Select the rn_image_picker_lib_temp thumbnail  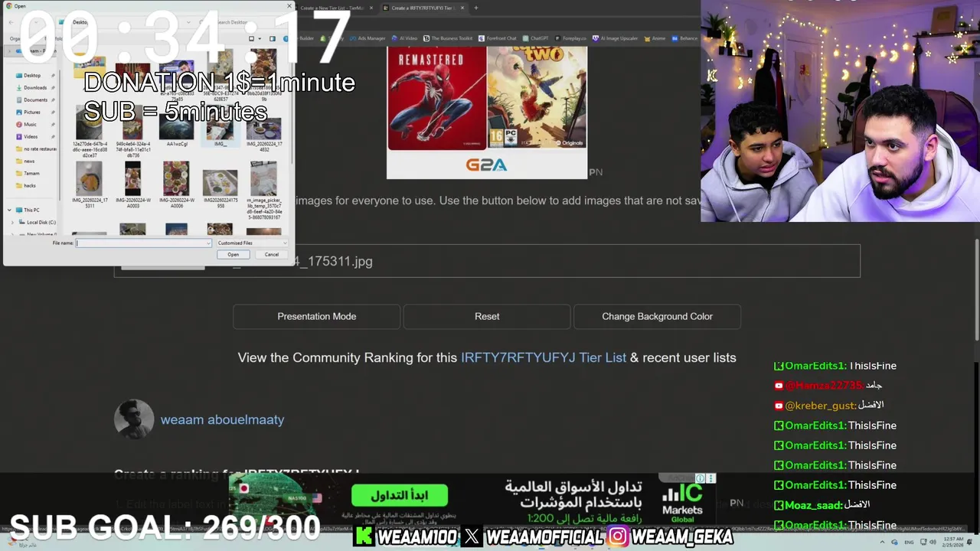click(263, 189)
